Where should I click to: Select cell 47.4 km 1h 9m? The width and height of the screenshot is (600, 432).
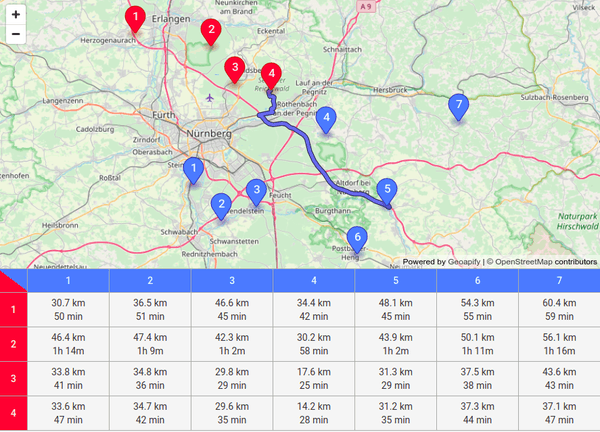[x=150, y=344]
